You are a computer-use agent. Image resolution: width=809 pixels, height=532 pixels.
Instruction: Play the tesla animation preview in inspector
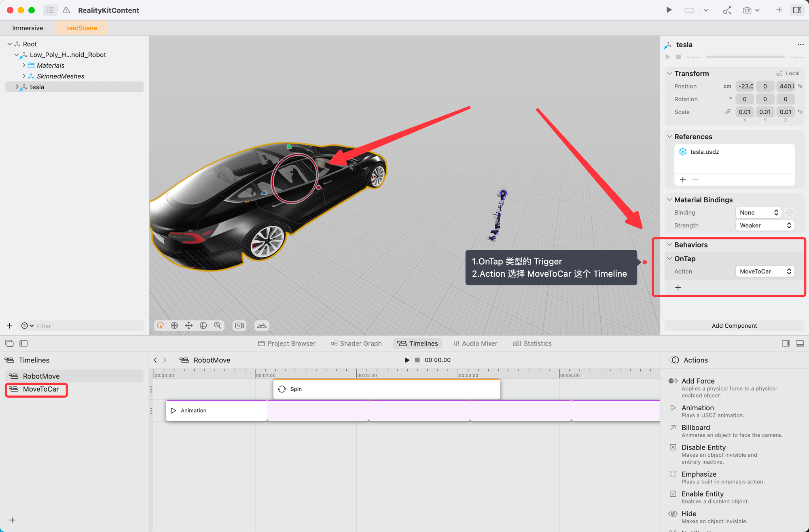pyautogui.click(x=668, y=57)
